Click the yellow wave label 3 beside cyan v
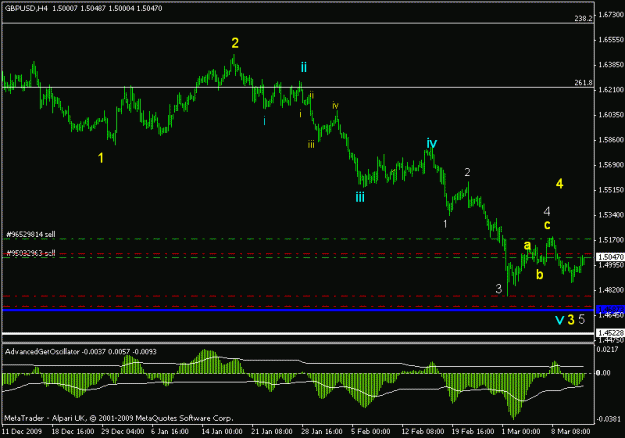This screenshot has width=625, height=438. tap(571, 319)
